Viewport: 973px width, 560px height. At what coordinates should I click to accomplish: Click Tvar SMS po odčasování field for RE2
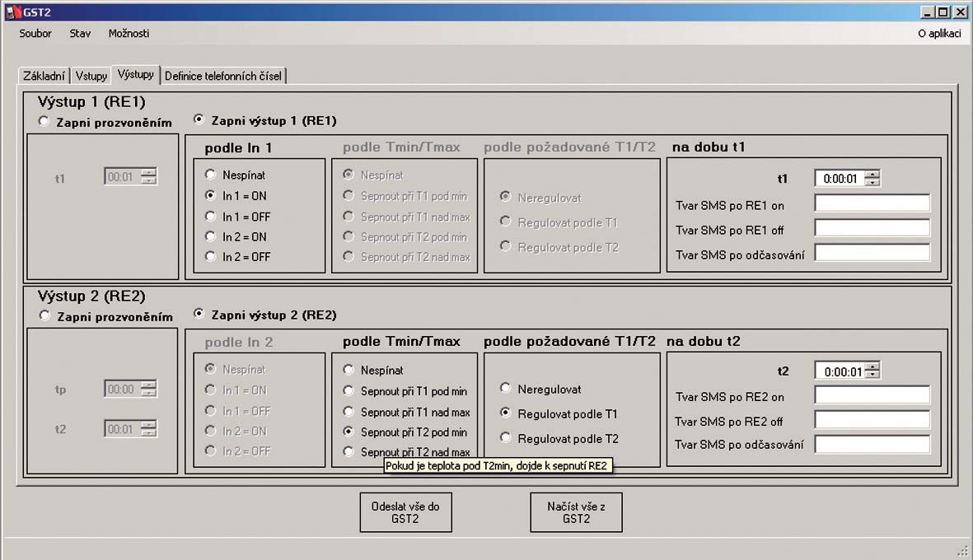click(872, 444)
